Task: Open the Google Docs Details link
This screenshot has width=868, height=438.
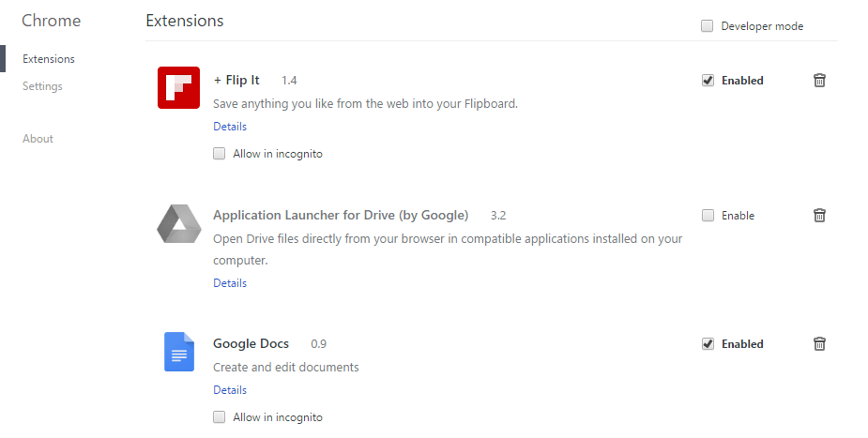Action: (230, 390)
